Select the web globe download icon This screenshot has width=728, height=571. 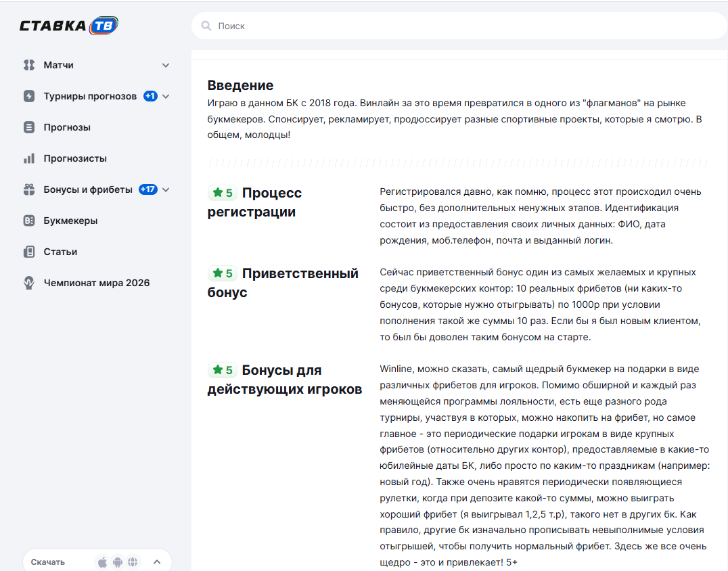(x=133, y=562)
